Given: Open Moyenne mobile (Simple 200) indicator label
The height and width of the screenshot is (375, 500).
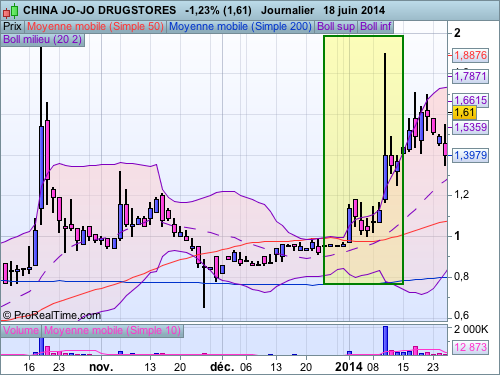Looking at the screenshot, I should (x=240, y=26).
